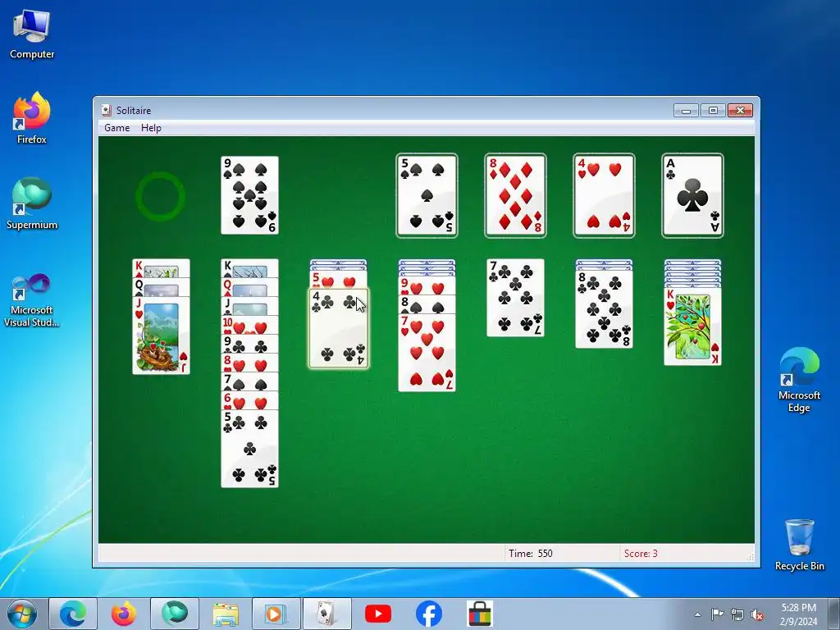Select the highlighted 4 of clubs card
The image size is (840, 630).
click(339, 328)
